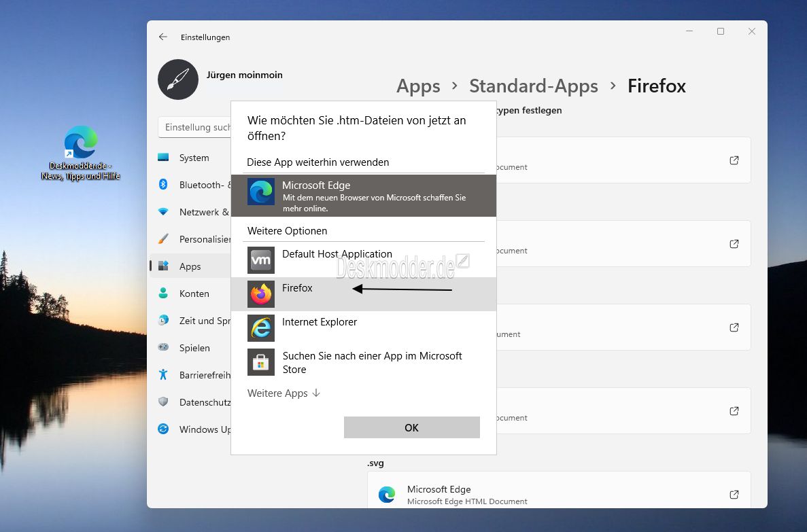Click the Einstellungen window title
Screen dimensions: 807x532
coord(205,37)
